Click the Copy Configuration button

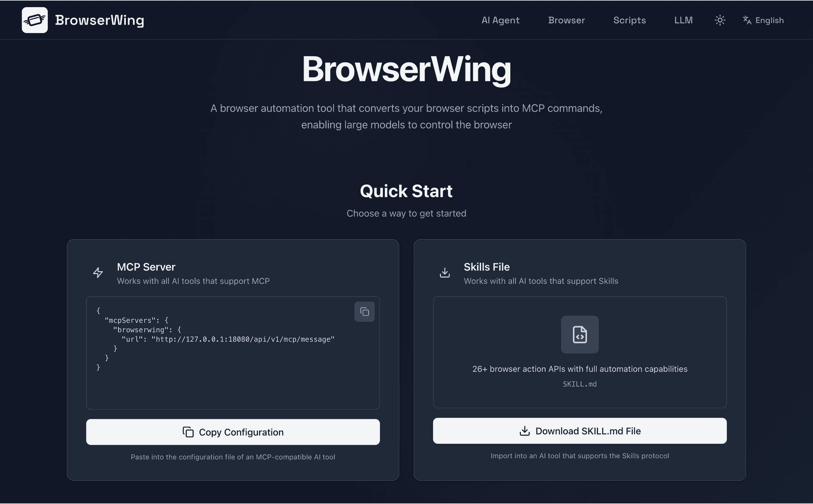click(233, 432)
